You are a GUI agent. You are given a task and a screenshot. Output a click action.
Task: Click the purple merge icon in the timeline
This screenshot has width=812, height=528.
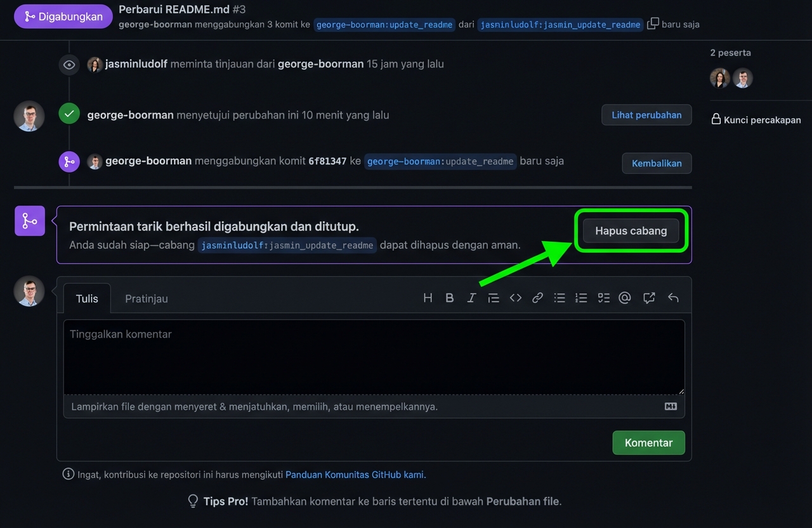tap(69, 161)
